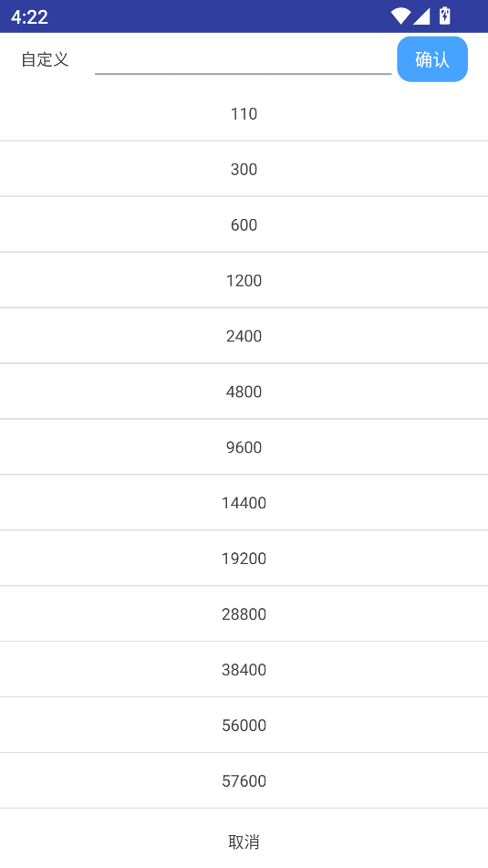Select 2400 in the list
This screenshot has width=488, height=868.
pyautogui.click(x=244, y=336)
